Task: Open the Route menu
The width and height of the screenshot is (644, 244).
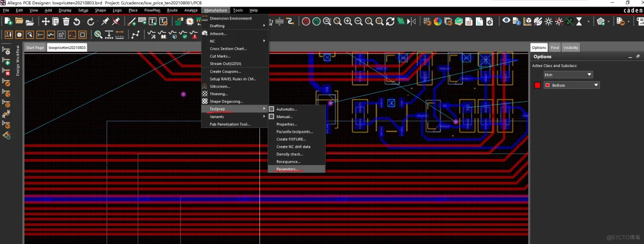Action: click(x=172, y=10)
